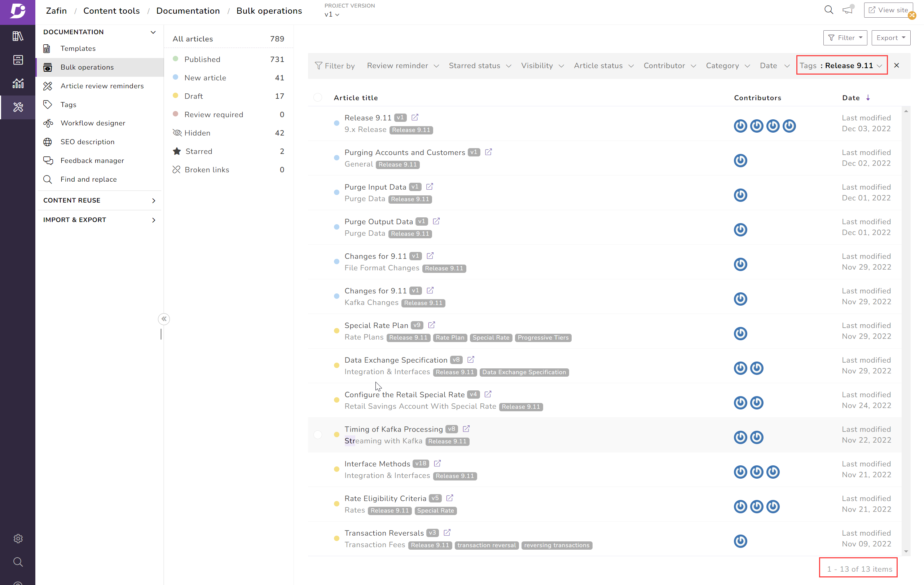924x585 pixels.
Task: Click contributor avatar for Transaction Reversals
Action: pyautogui.click(x=740, y=541)
